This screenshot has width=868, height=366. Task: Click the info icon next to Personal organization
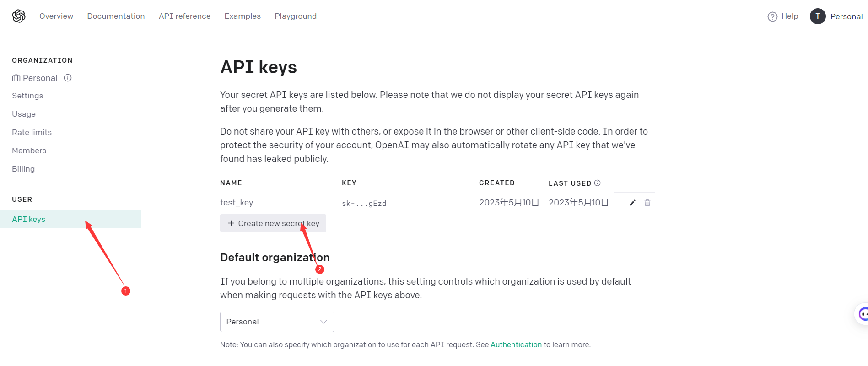(x=68, y=78)
